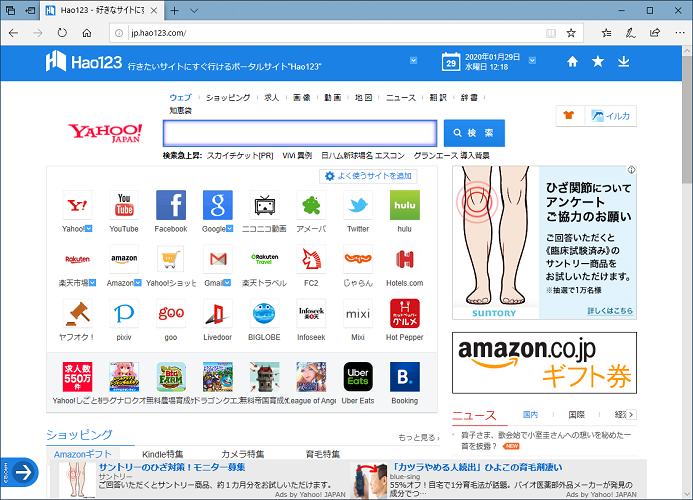This screenshot has width=693, height=500.
Task: Open the Hot Pepper gourmet icon
Action: tap(405, 313)
